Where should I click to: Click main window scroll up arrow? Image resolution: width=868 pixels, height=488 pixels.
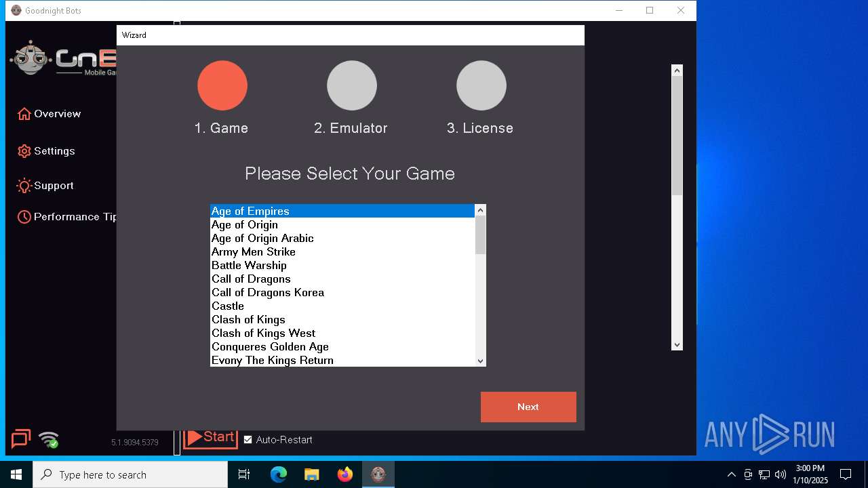coord(677,70)
